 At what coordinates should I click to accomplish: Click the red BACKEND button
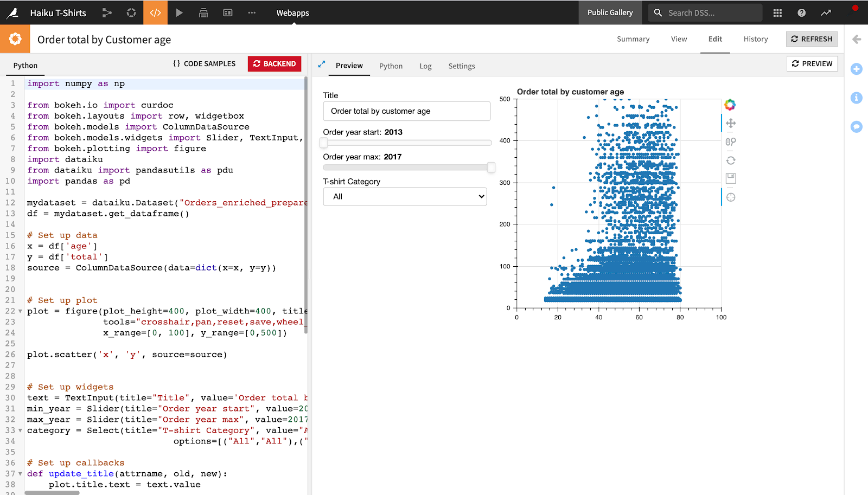pyautogui.click(x=275, y=64)
